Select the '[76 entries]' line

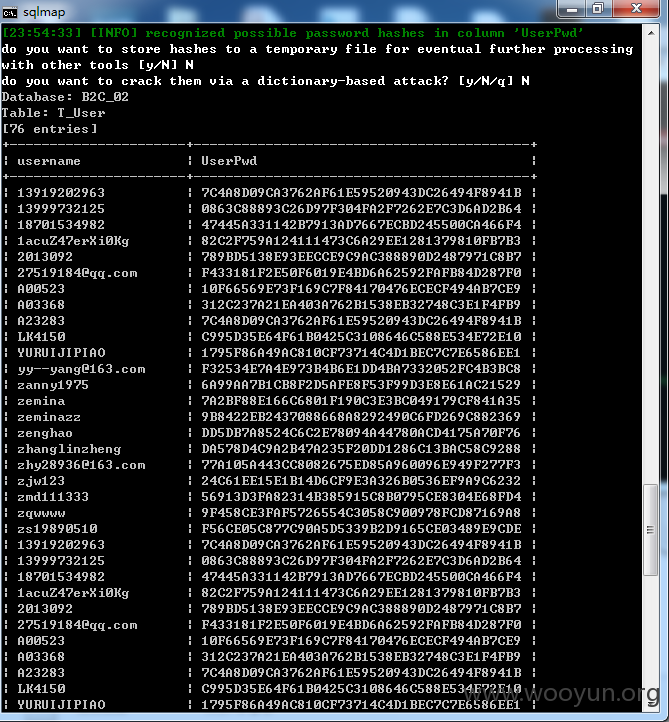tap(50, 129)
